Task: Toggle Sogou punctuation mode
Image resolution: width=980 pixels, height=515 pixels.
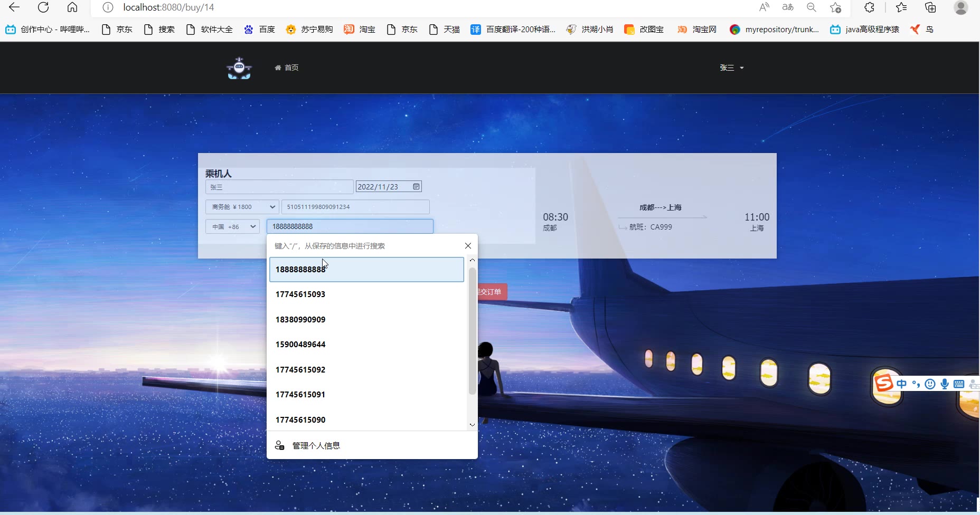Action: [916, 384]
